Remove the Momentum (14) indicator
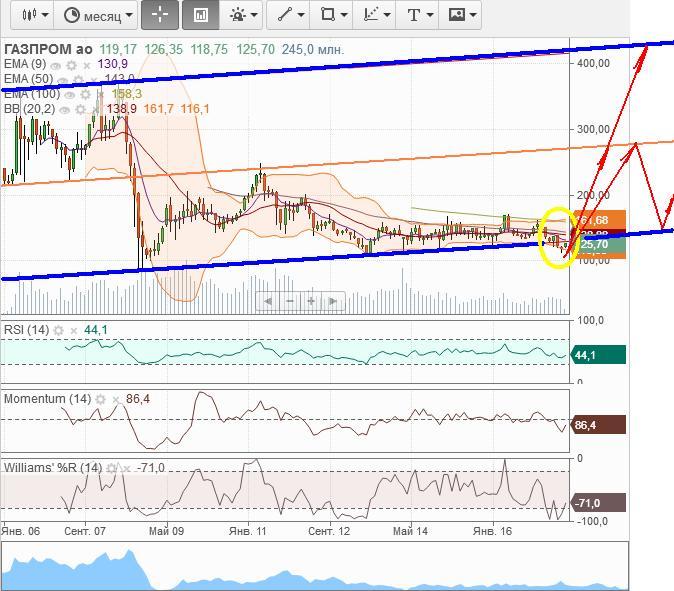 tap(116, 399)
